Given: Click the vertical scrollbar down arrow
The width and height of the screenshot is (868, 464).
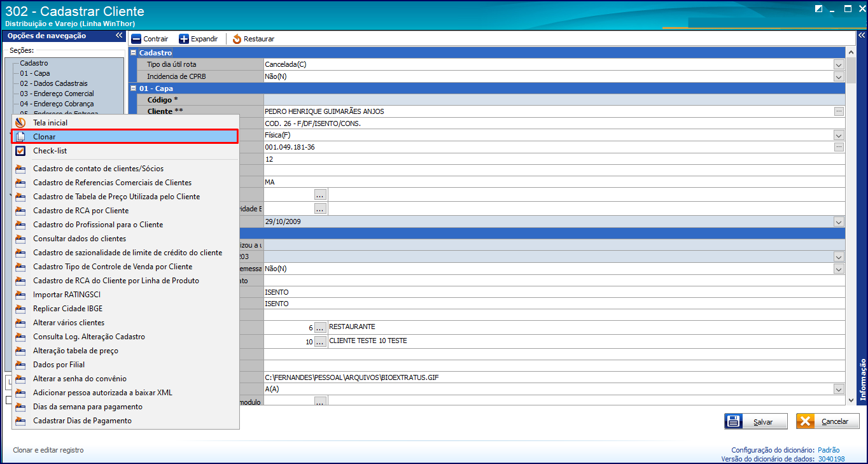Looking at the screenshot, I should [x=851, y=400].
